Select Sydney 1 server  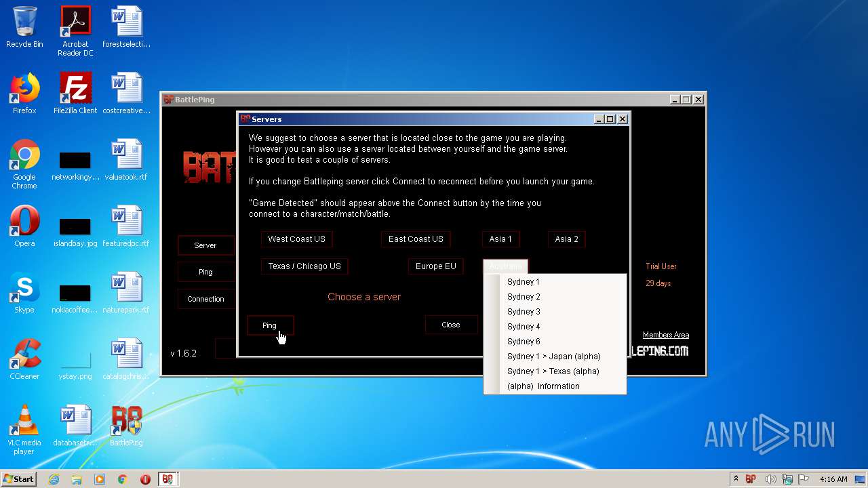(x=555, y=282)
